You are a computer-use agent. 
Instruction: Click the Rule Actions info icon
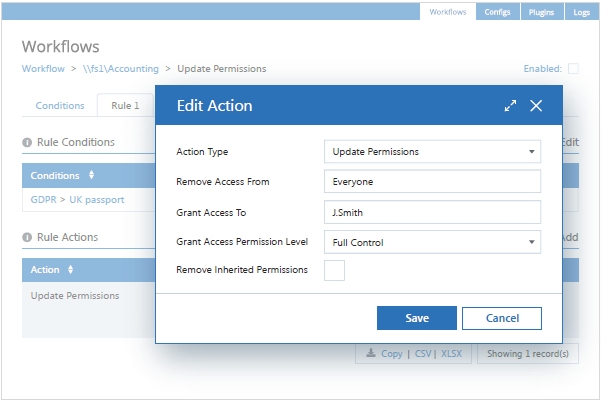point(27,238)
